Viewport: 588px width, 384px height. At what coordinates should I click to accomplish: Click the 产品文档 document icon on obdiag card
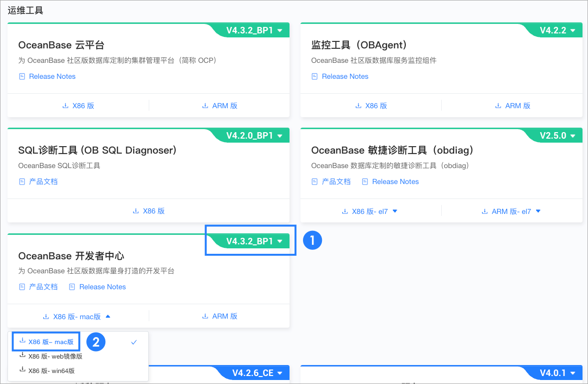(x=314, y=182)
